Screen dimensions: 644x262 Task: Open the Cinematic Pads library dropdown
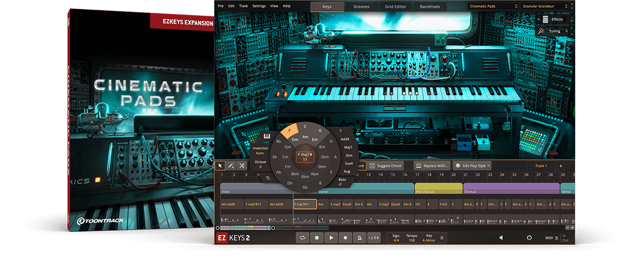(492, 6)
